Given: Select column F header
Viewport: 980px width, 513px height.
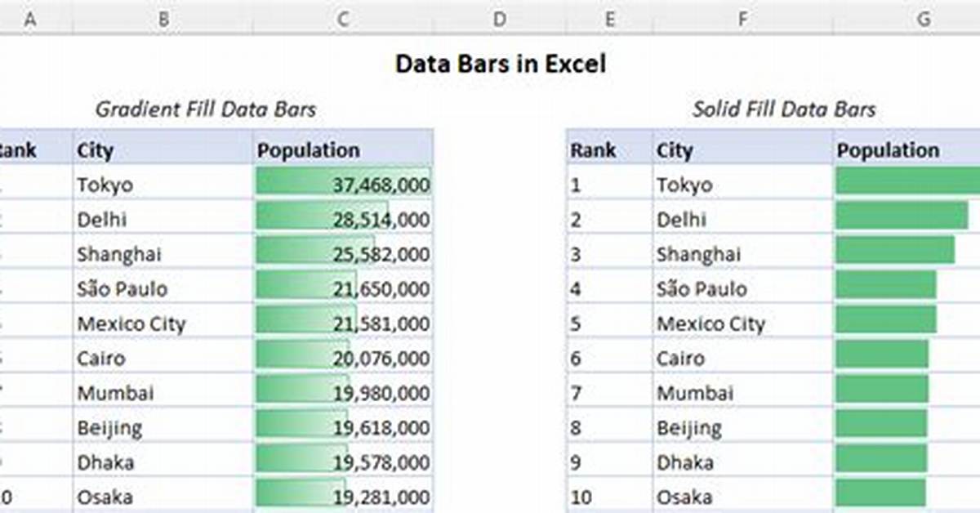Looking at the screenshot, I should point(743,17).
